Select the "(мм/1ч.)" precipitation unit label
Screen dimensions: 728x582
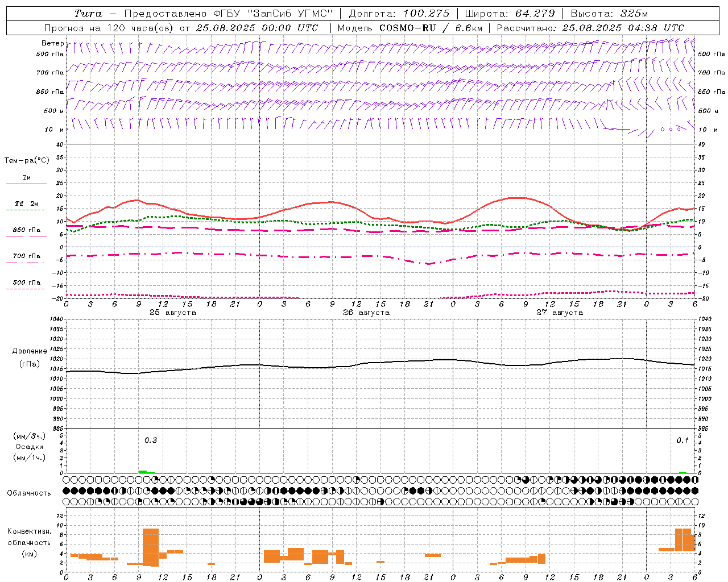[x=30, y=458]
